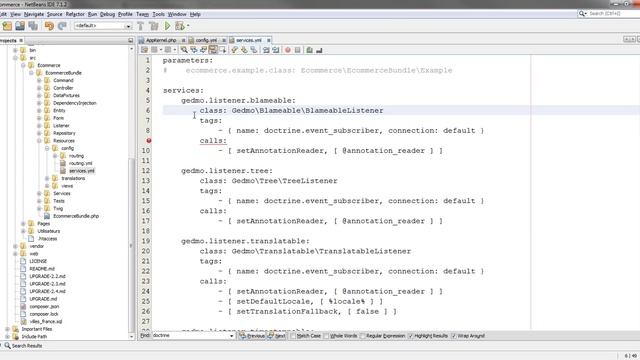Go to previous bookmark icon
The height and width of the screenshot is (360, 640).
234,50
